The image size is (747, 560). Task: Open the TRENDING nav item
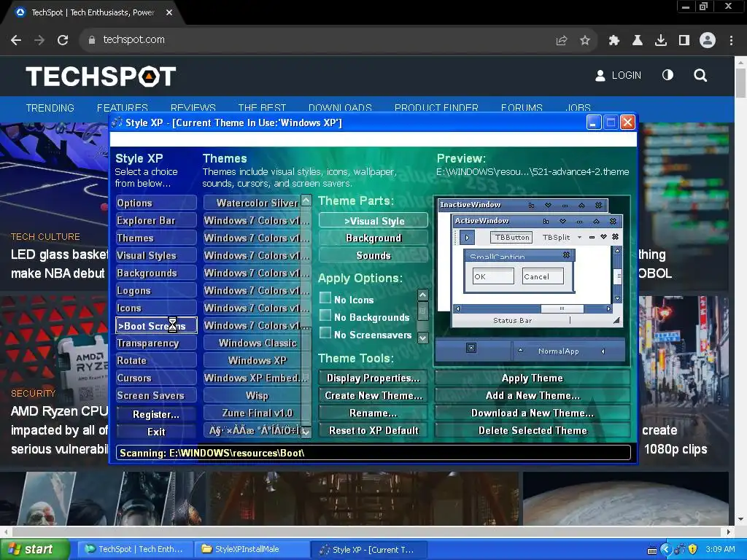(50, 108)
